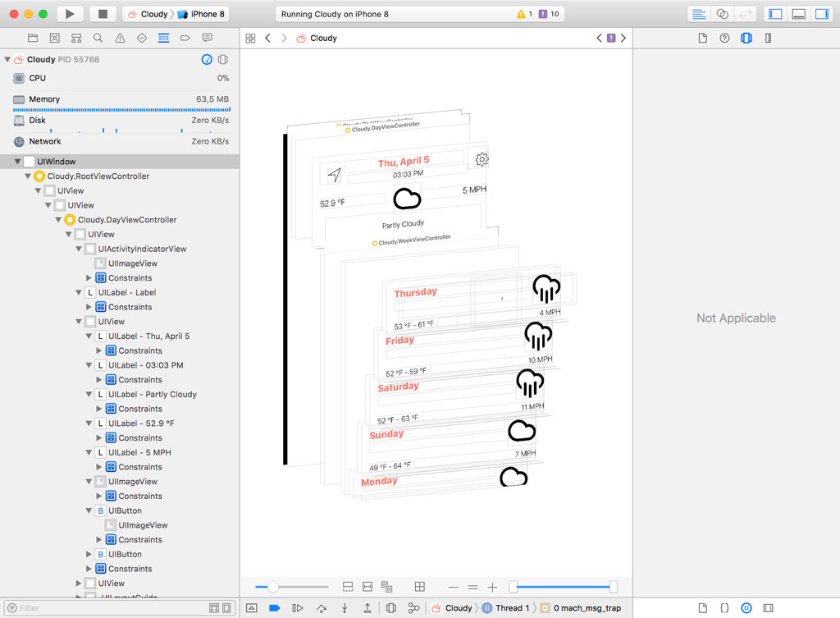Collapse the UIWindow tree node
Viewport: 840px width, 618px height.
[18, 161]
